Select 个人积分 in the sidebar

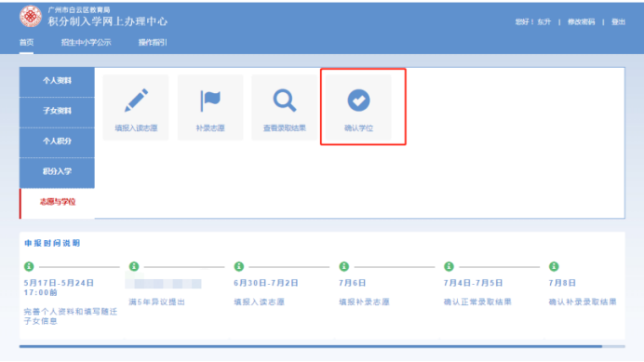57,142
